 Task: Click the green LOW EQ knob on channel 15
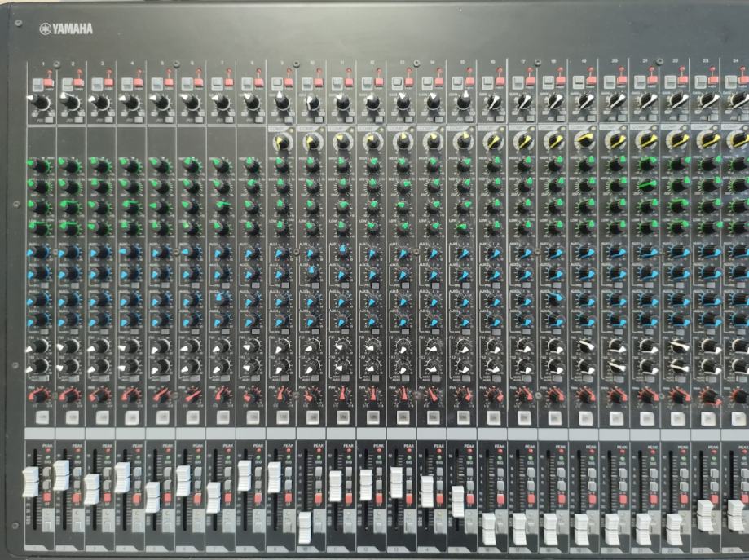coord(464,228)
